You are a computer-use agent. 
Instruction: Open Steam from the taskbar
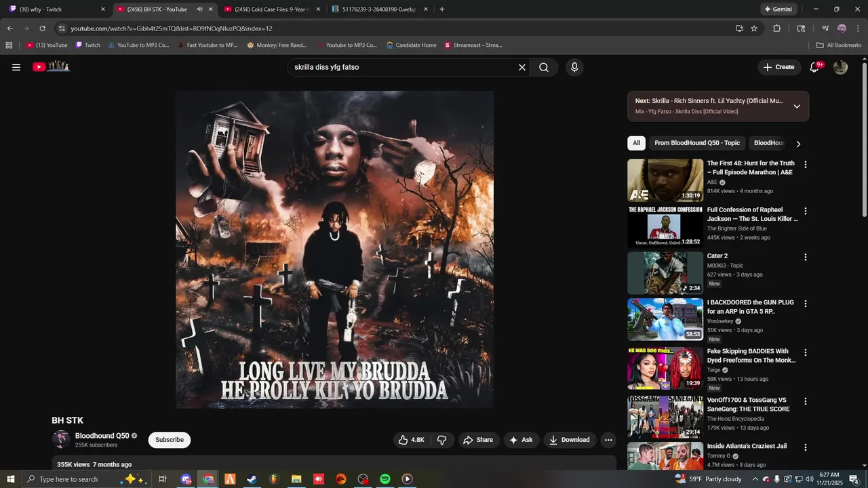[x=252, y=479]
